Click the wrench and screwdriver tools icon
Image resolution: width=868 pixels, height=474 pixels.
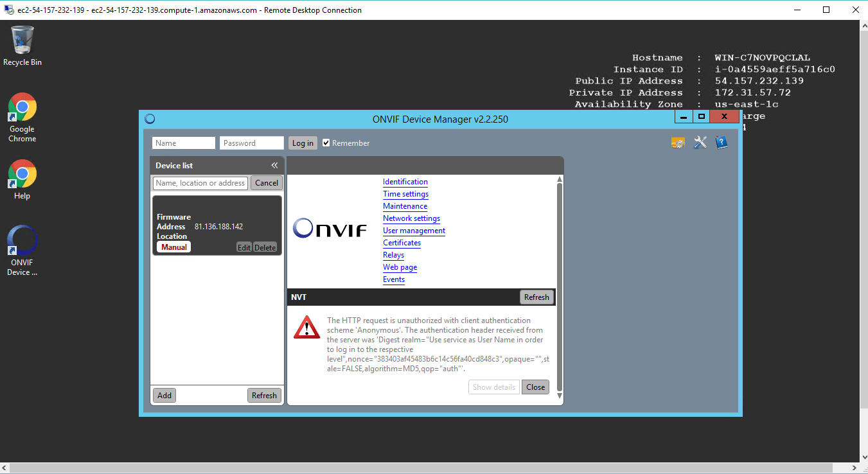click(x=700, y=143)
